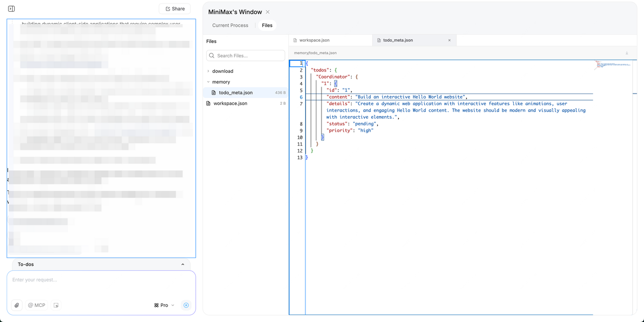
Task: Collapse the memory folder
Action: (221, 82)
